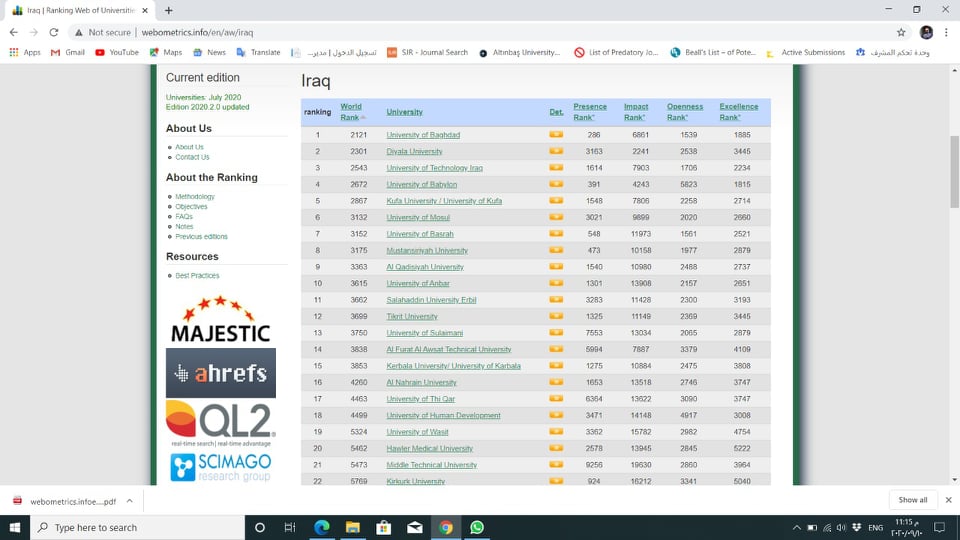Open the Gmail bookmark in bookmarks bar
The image size is (960, 540).
(x=68, y=52)
